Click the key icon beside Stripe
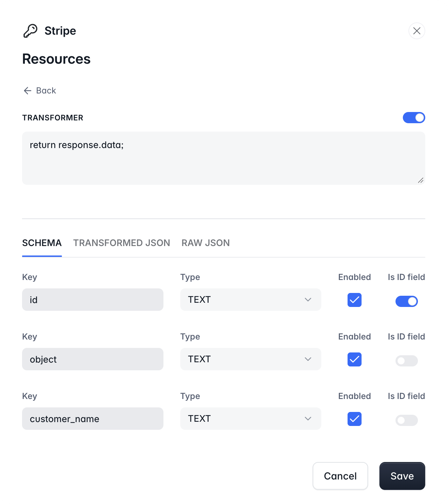This screenshot has width=448, height=504. tap(30, 31)
